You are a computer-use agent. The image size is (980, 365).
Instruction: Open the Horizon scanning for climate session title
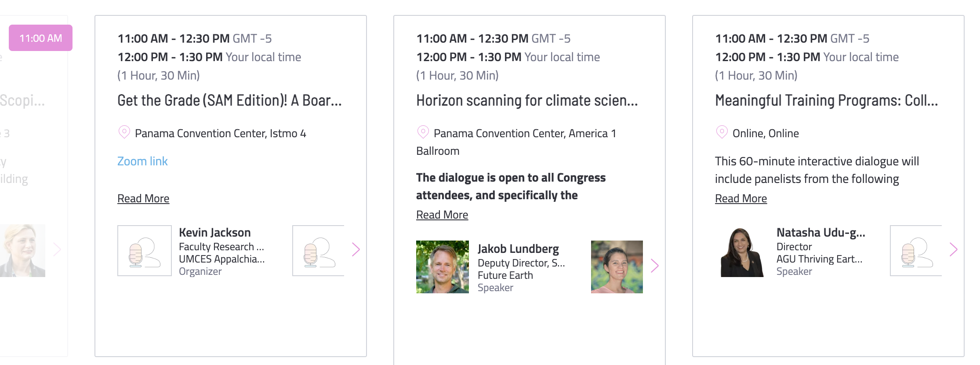tap(527, 100)
